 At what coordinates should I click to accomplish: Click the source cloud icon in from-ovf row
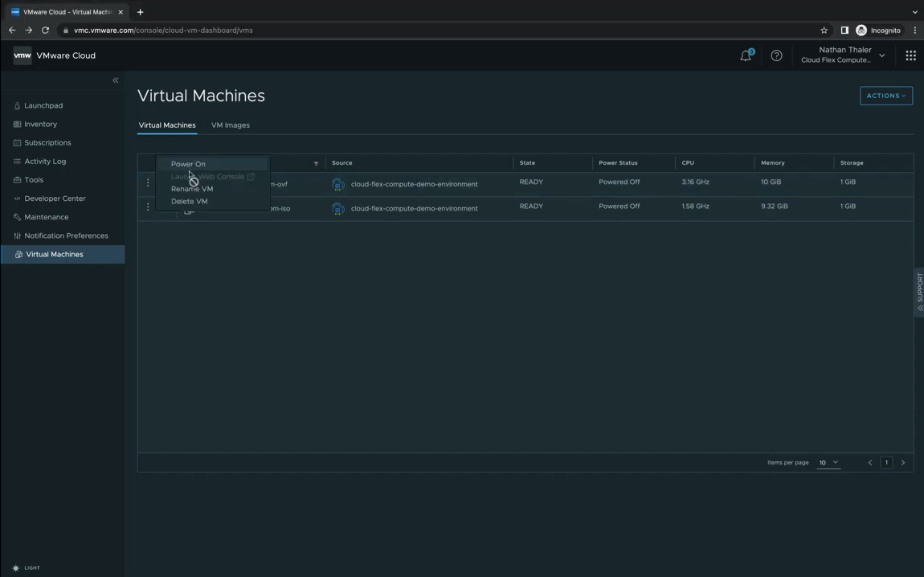point(338,185)
